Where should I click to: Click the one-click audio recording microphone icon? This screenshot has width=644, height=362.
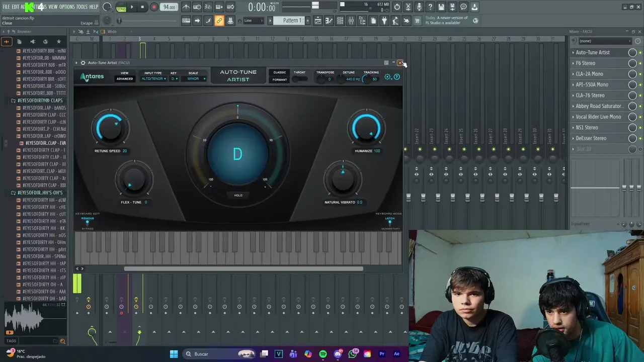pos(419,7)
